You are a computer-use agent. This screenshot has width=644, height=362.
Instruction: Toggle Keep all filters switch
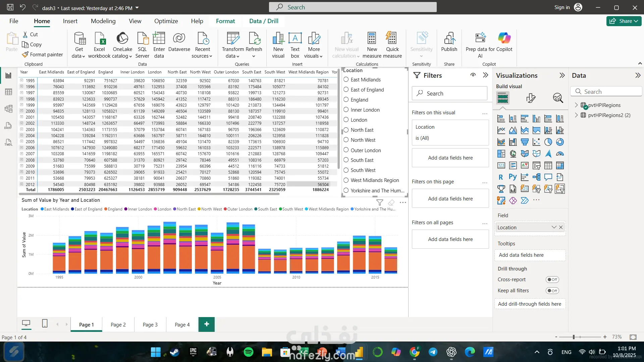(x=552, y=291)
